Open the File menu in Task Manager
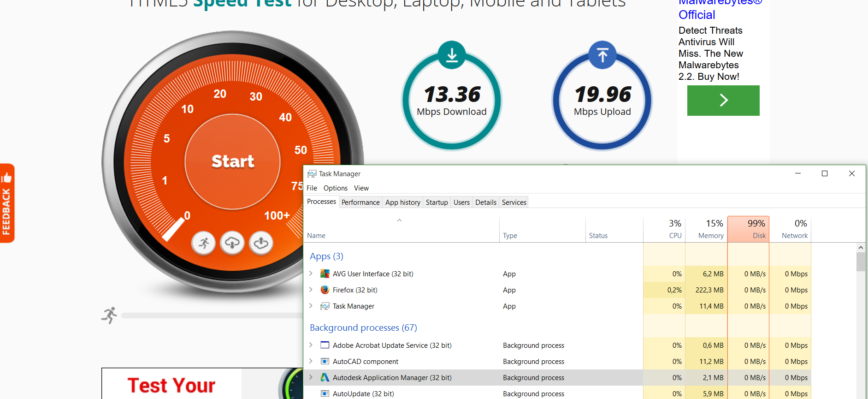The height and width of the screenshot is (399, 868). pos(312,188)
